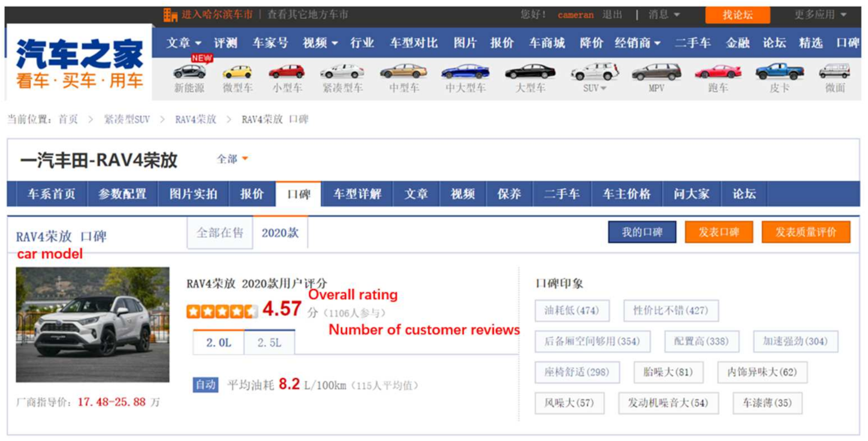Click the 皮卡 pickup truck icon
The width and height of the screenshot is (868, 441).
click(x=780, y=71)
